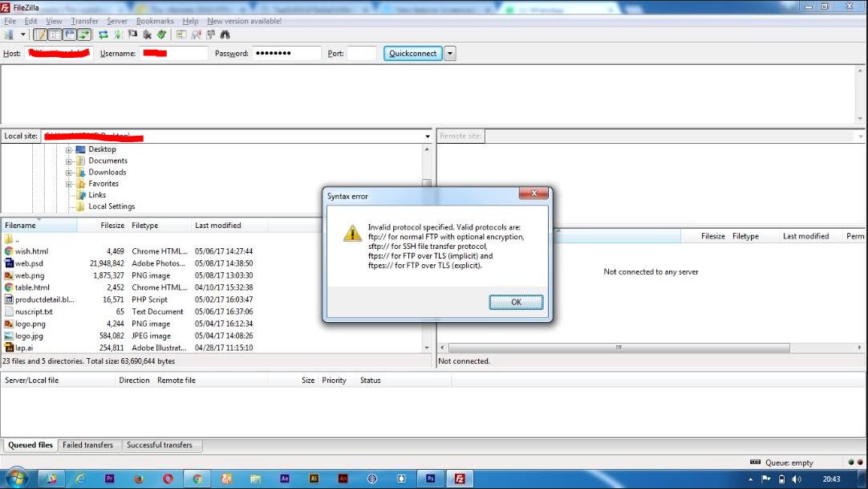Open Windows Start menu orb

click(x=15, y=479)
